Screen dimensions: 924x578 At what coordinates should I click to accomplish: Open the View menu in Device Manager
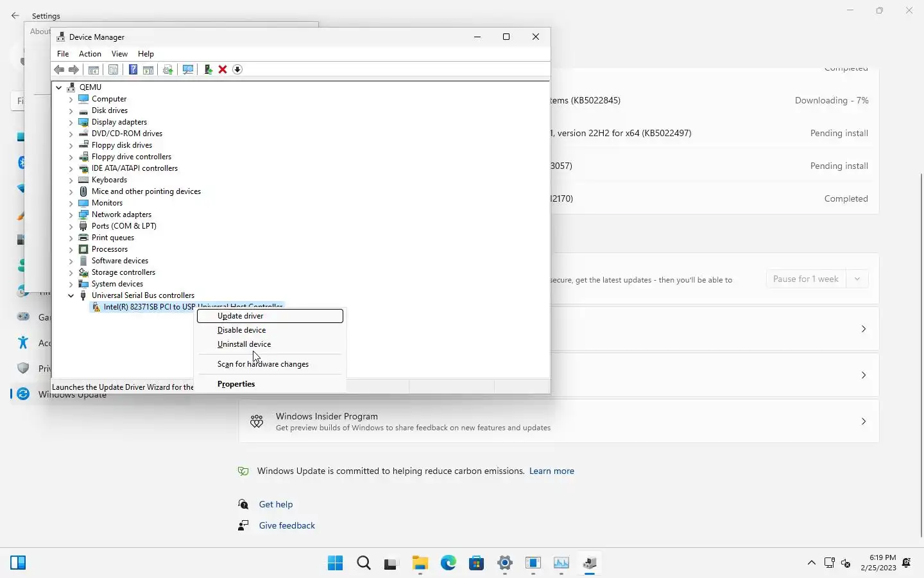pyautogui.click(x=119, y=54)
